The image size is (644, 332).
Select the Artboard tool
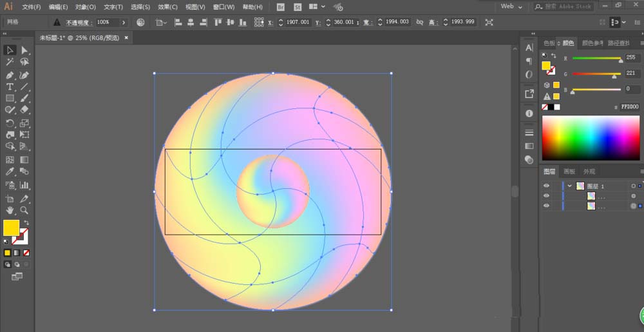pyautogui.click(x=10, y=199)
